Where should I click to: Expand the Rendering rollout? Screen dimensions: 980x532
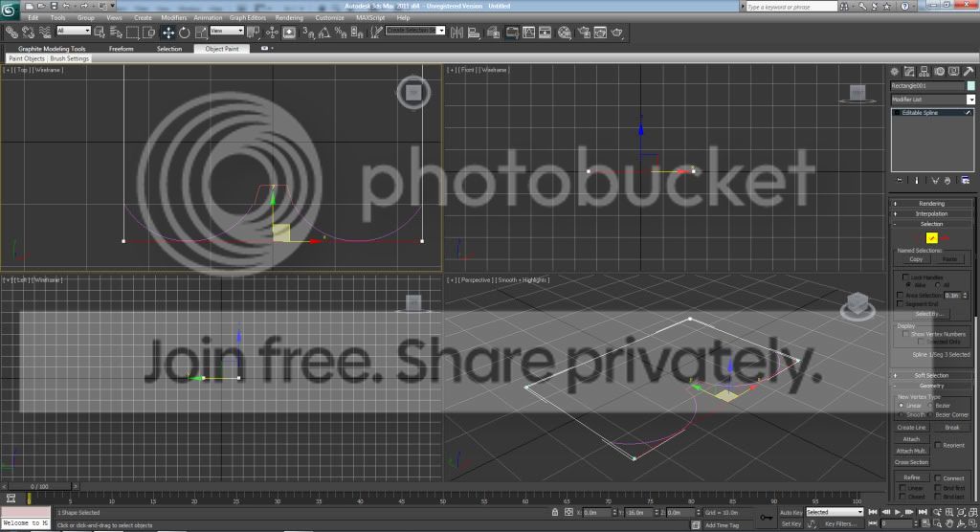point(931,204)
